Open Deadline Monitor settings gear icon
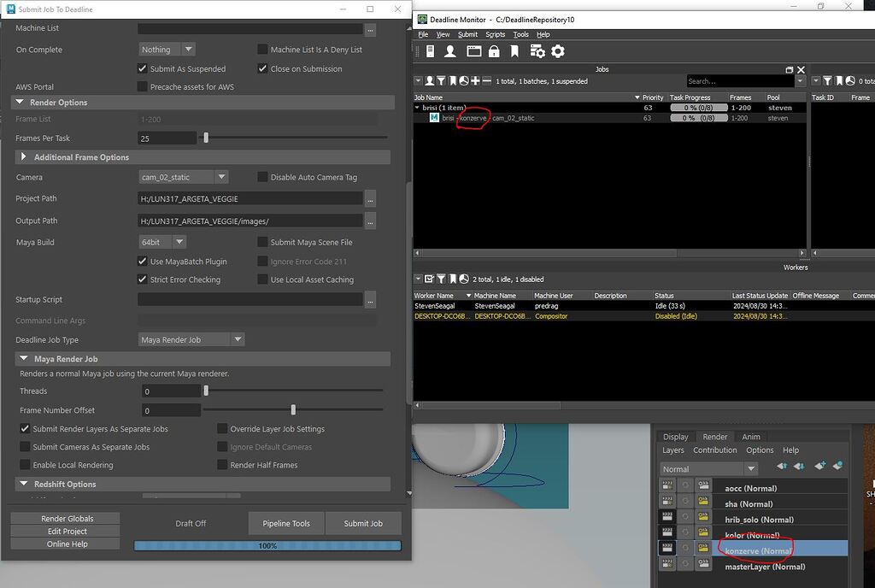 click(x=558, y=51)
